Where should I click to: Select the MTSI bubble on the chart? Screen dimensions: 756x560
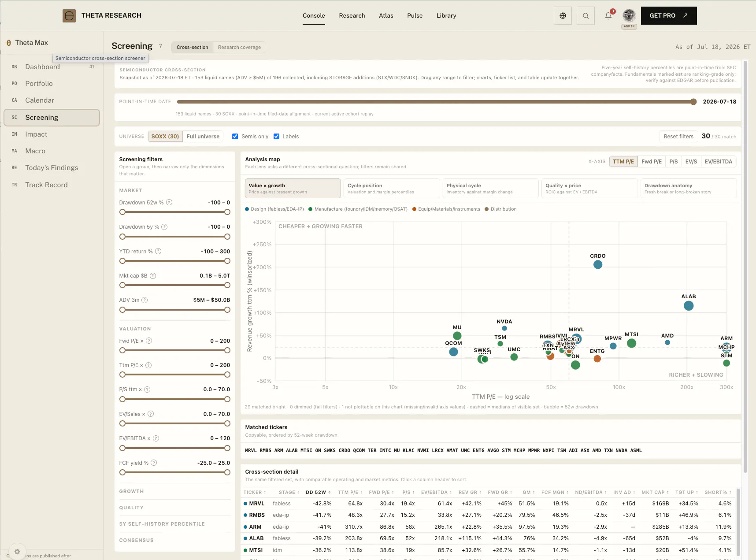coord(631,343)
